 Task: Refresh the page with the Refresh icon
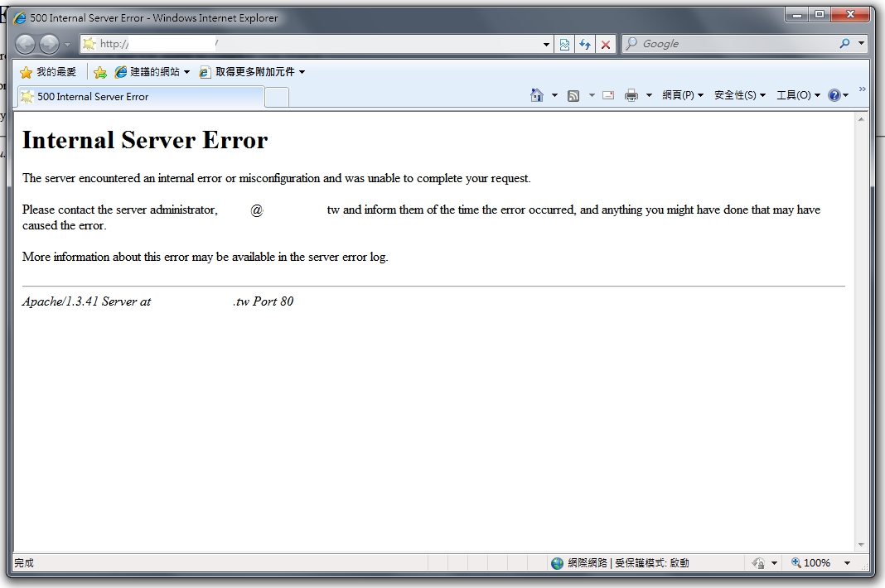point(585,44)
